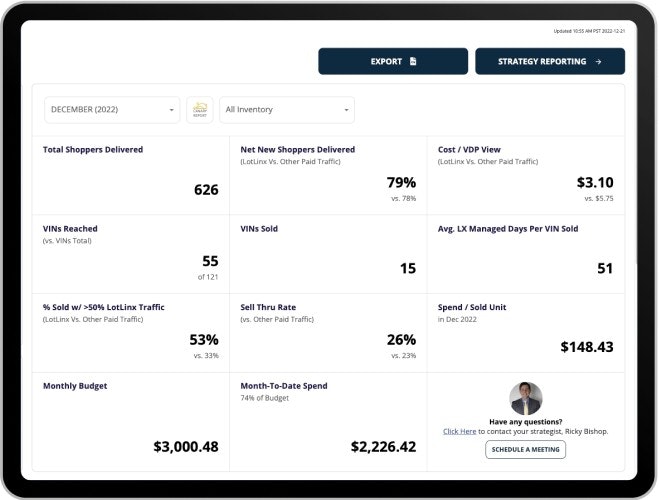This screenshot has height=500, width=659.
Task: Open STRATEGY REPORTING page
Action: (x=550, y=61)
